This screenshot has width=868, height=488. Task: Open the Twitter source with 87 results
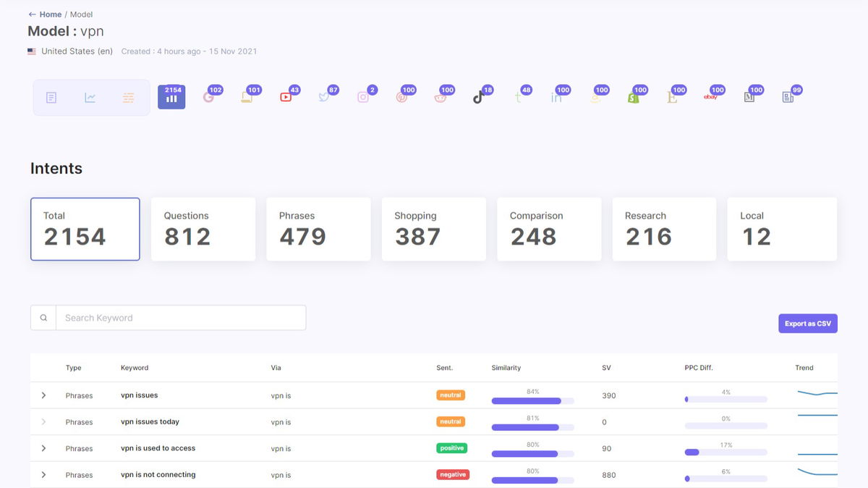[x=324, y=97]
